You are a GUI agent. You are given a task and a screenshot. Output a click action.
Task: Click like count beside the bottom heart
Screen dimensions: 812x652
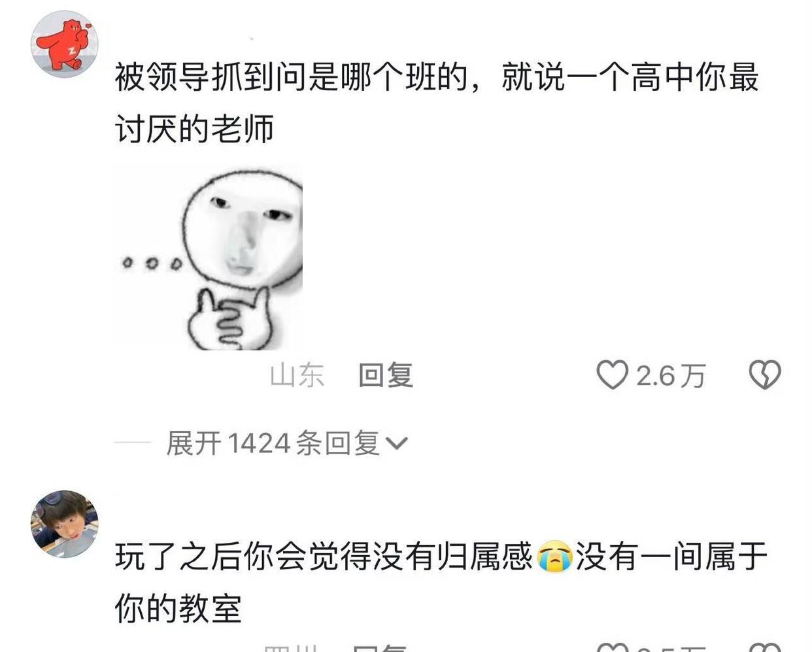click(x=671, y=648)
